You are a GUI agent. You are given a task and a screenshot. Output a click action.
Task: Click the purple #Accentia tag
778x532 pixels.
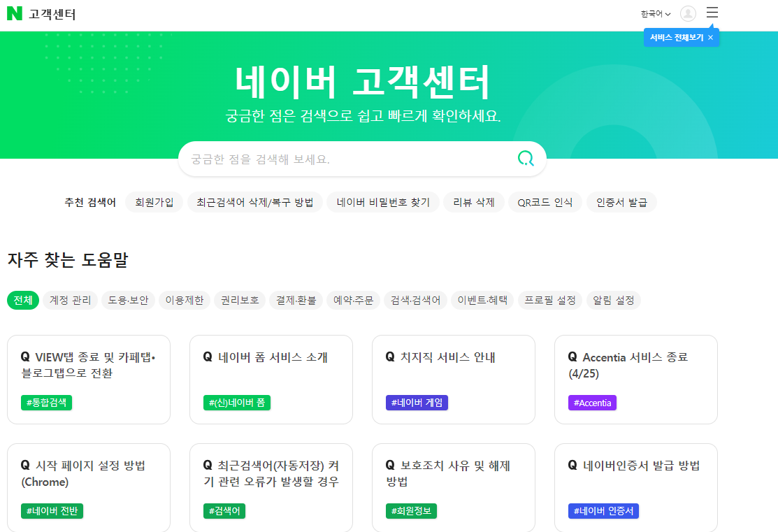pos(593,403)
